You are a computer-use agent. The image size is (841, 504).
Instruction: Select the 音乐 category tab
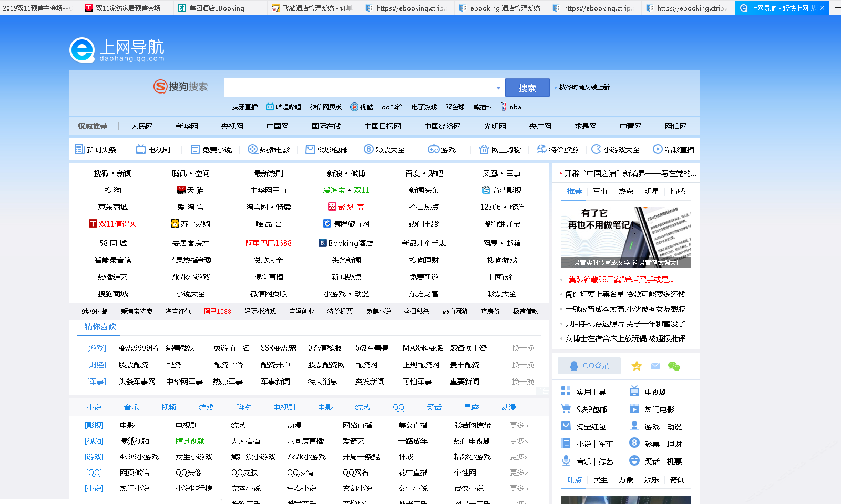(x=131, y=407)
